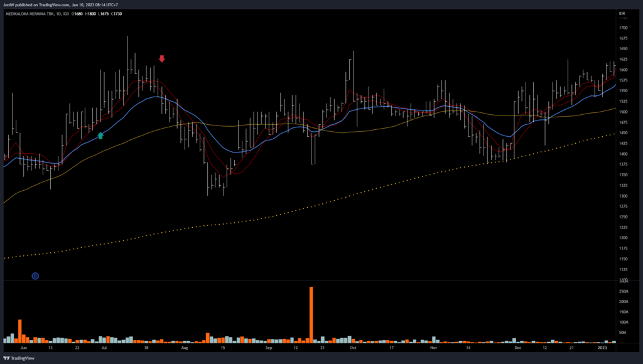Click the IDR currency label

point(622,13)
